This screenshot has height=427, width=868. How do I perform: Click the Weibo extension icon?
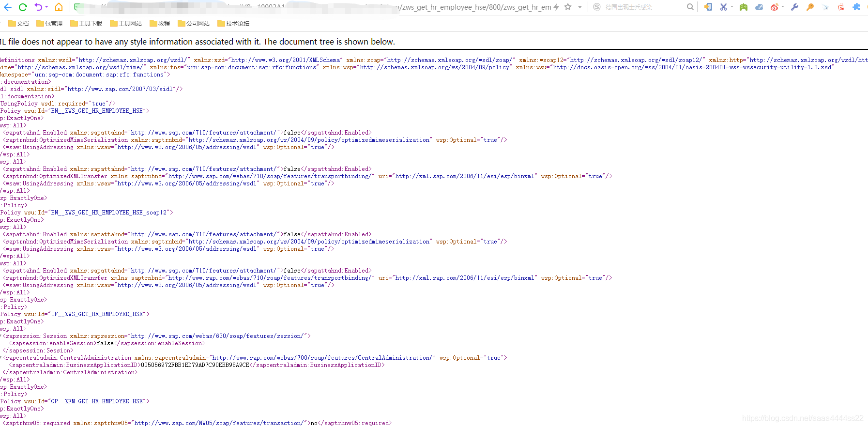pos(775,7)
